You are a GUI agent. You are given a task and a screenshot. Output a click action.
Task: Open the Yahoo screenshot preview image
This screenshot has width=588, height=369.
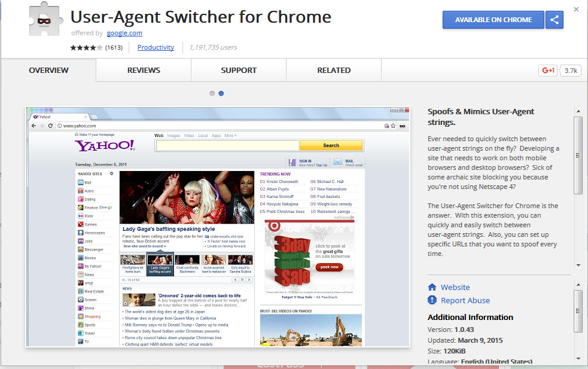click(x=218, y=227)
